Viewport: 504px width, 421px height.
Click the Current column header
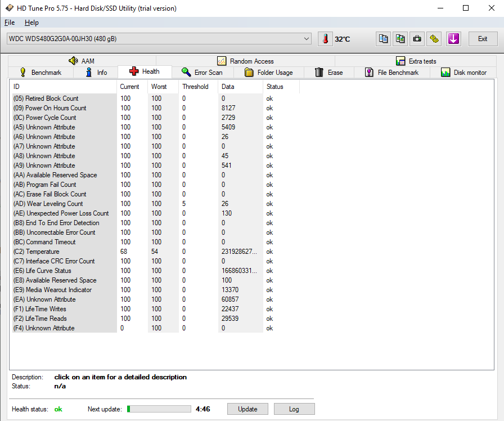pos(132,87)
